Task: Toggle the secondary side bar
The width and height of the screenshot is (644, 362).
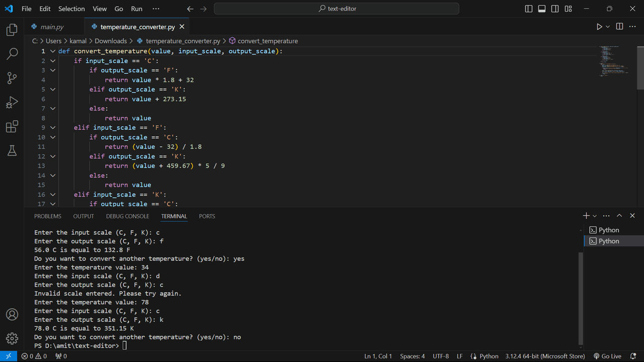Action: pyautogui.click(x=555, y=9)
